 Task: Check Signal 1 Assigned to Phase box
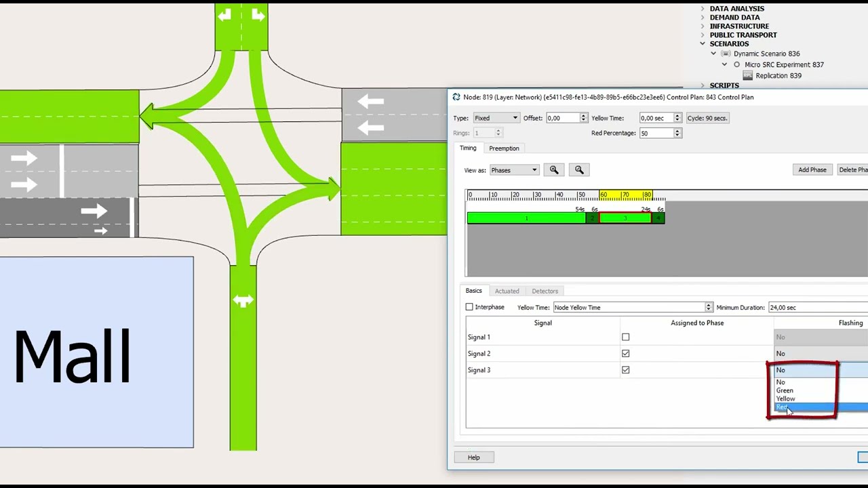(625, 337)
